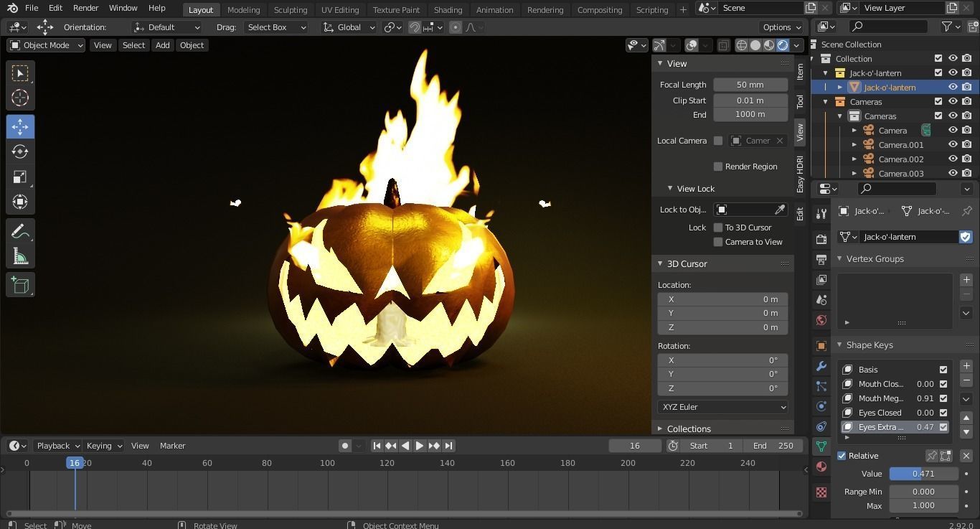
Task: Exclude Cameras collection from view layer
Action: (x=938, y=102)
